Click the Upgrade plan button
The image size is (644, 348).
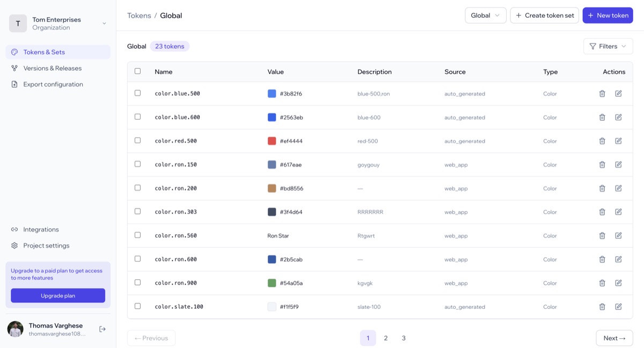click(x=58, y=295)
